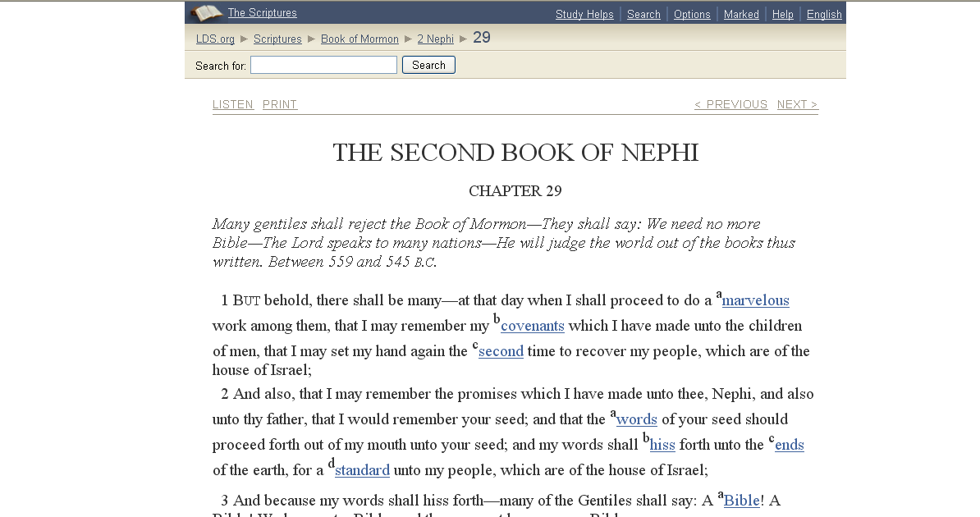
Task: Open the Options menu item
Action: tap(692, 14)
